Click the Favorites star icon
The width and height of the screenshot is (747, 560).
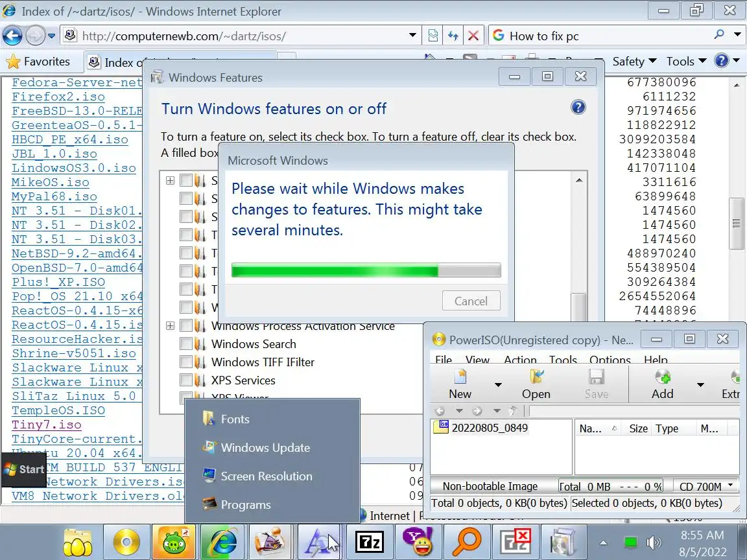pyautogui.click(x=14, y=62)
